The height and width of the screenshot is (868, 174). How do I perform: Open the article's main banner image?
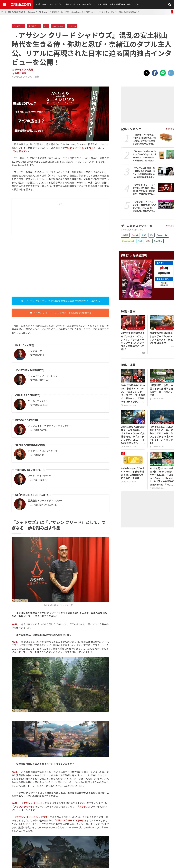click(x=60, y=114)
